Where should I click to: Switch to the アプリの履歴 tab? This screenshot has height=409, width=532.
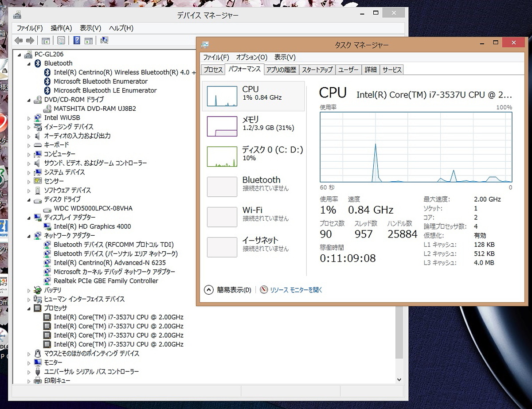(281, 70)
